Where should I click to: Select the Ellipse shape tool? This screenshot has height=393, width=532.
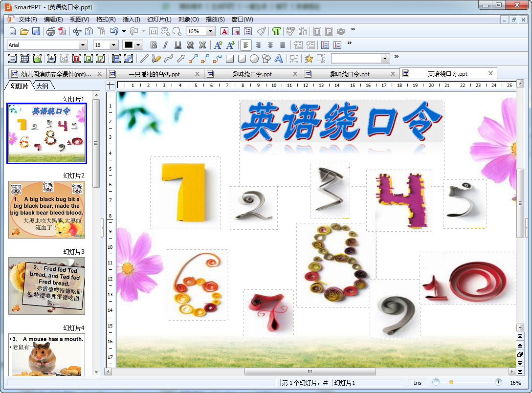254,59
